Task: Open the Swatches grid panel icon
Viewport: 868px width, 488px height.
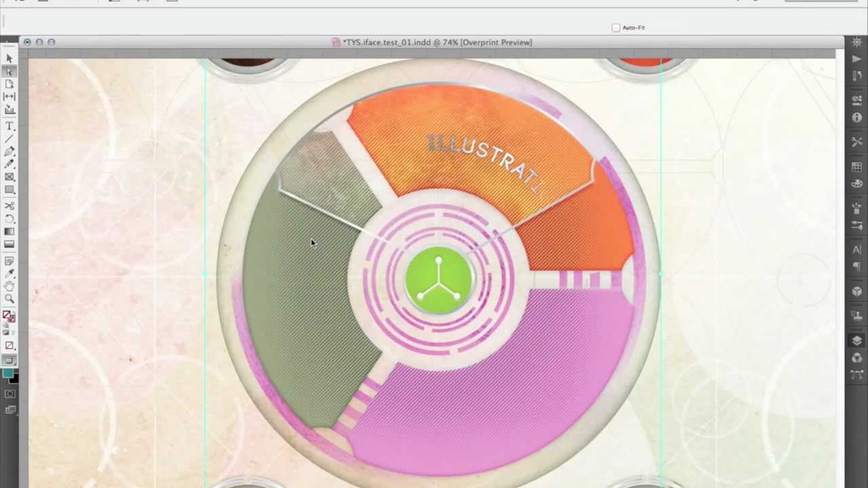Action: click(x=857, y=167)
